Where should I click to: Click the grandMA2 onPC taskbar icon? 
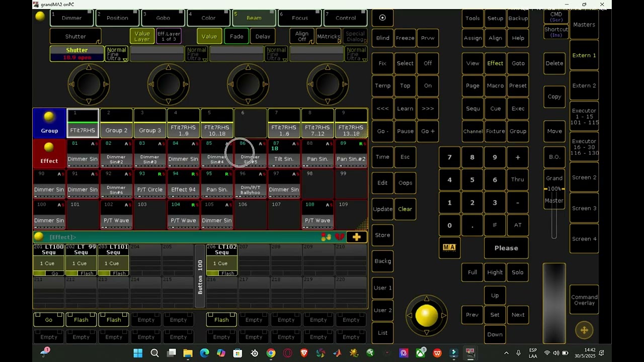coord(470,353)
